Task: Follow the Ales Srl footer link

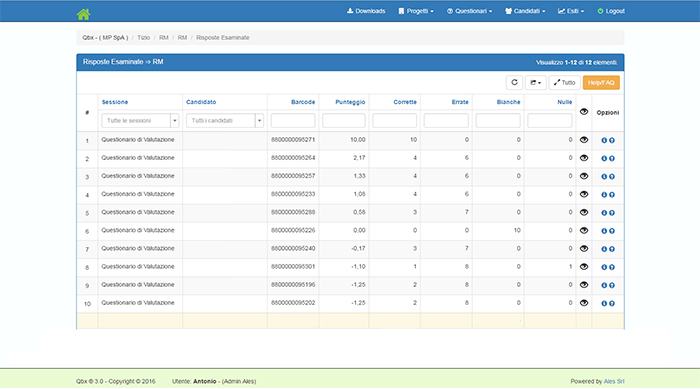Action: pos(614,381)
